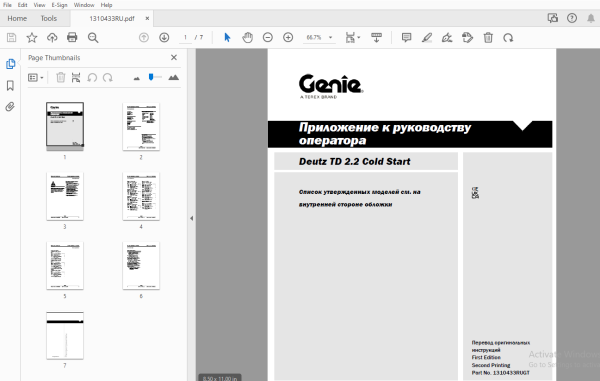Add bookmark star icon in toolbar
This screenshot has width=600, height=381.
click(x=32, y=37)
